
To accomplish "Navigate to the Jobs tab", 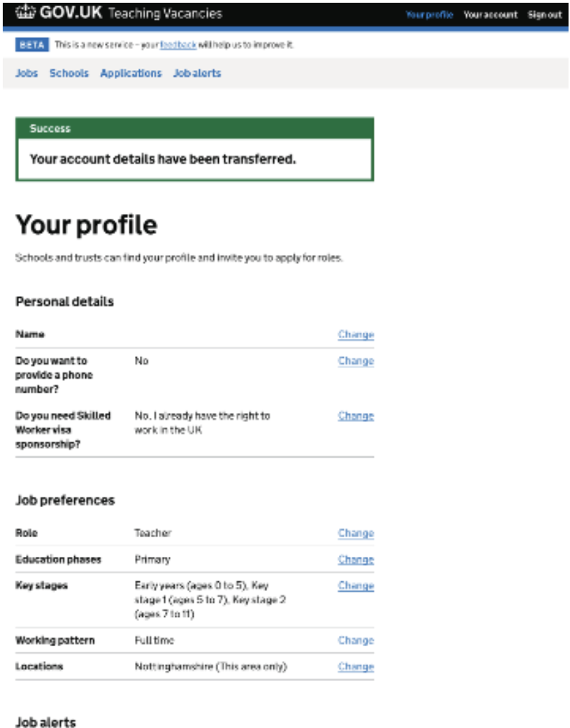I will [x=27, y=74].
